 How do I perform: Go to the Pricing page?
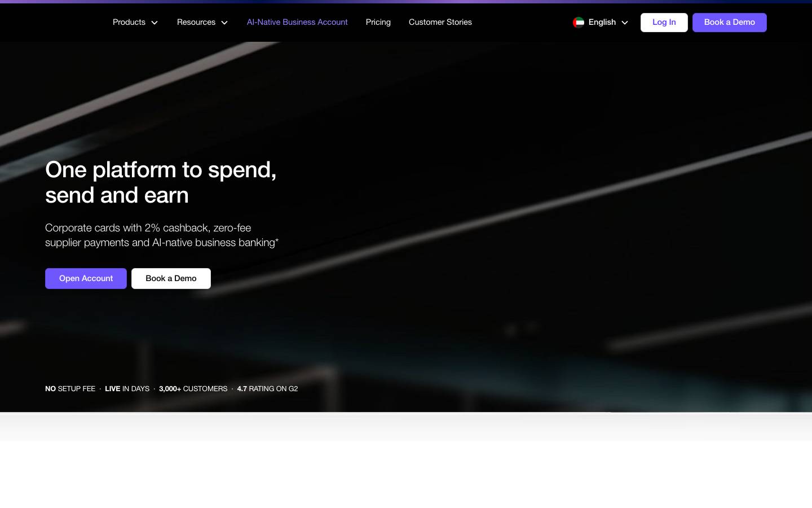coord(378,23)
